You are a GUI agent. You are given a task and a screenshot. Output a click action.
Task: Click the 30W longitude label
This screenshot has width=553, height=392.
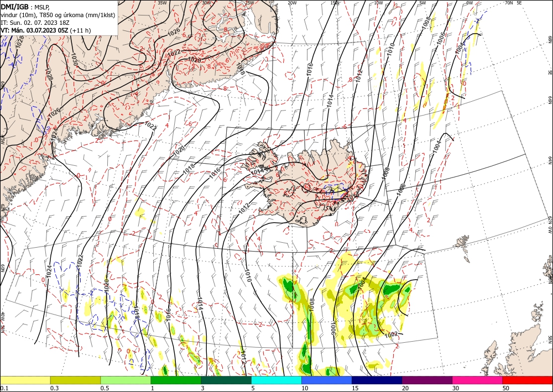coord(206,3)
